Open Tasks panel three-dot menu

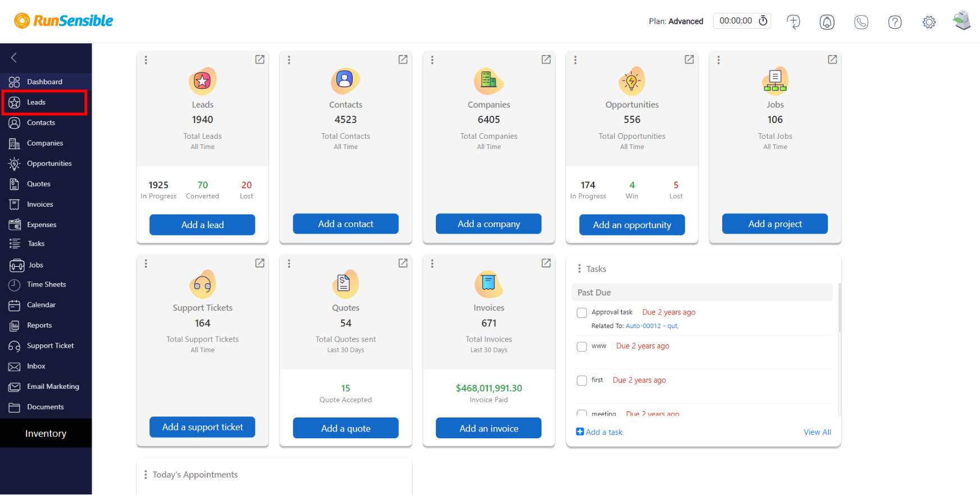(x=580, y=269)
